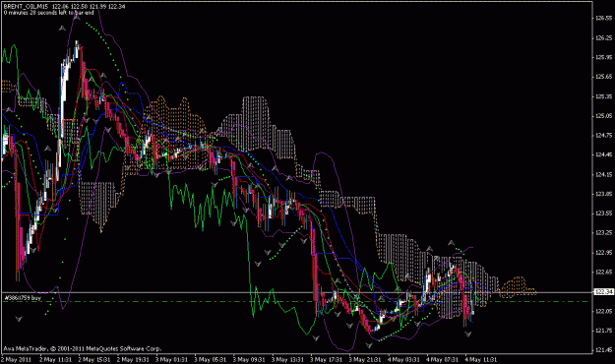Click the 121.75 price axis label

(x=604, y=331)
